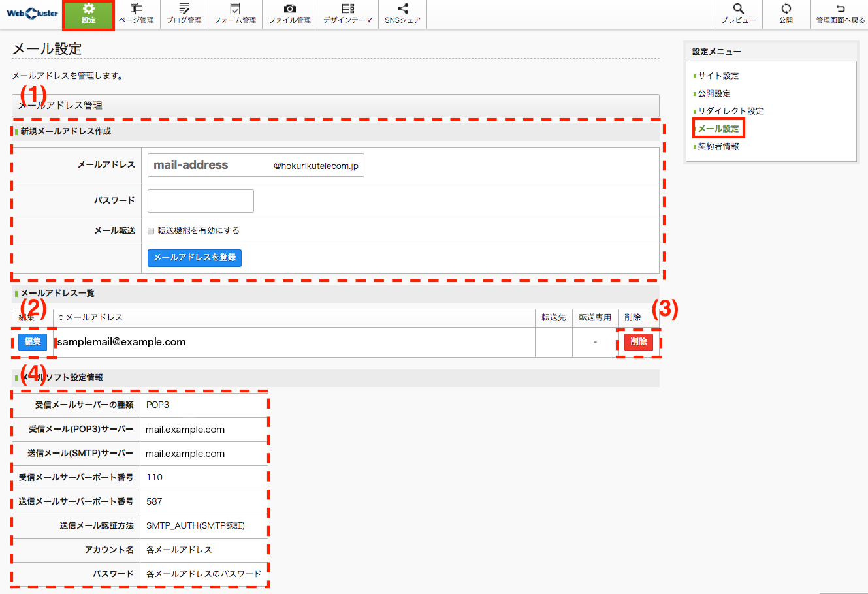Sort list by メールアドレス column header

tap(91, 318)
